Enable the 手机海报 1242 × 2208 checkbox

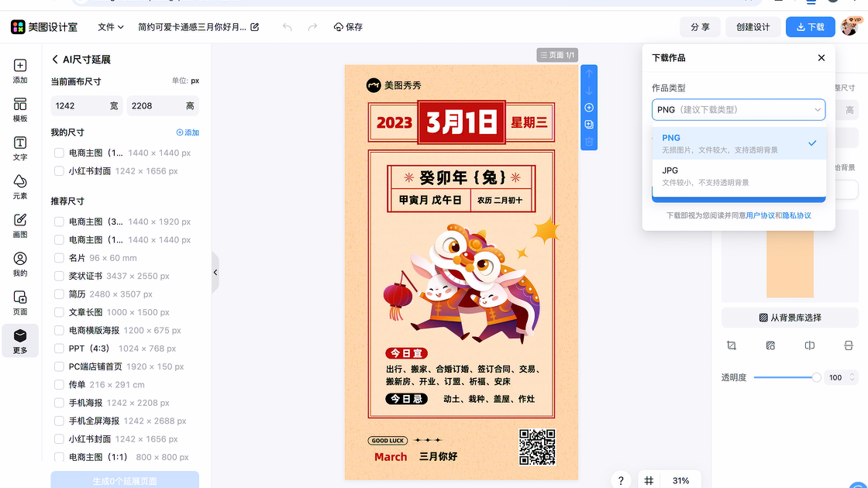[60, 403]
